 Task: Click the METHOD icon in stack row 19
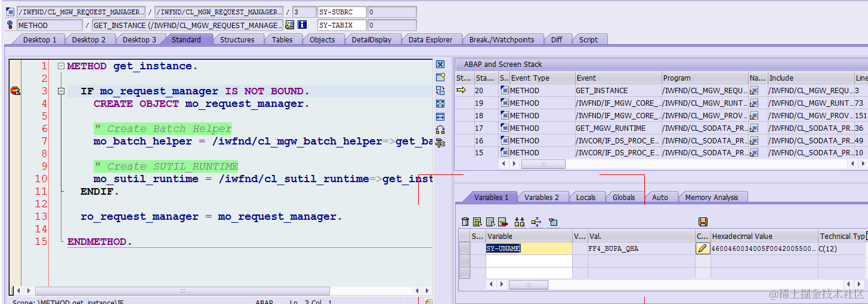[504, 103]
